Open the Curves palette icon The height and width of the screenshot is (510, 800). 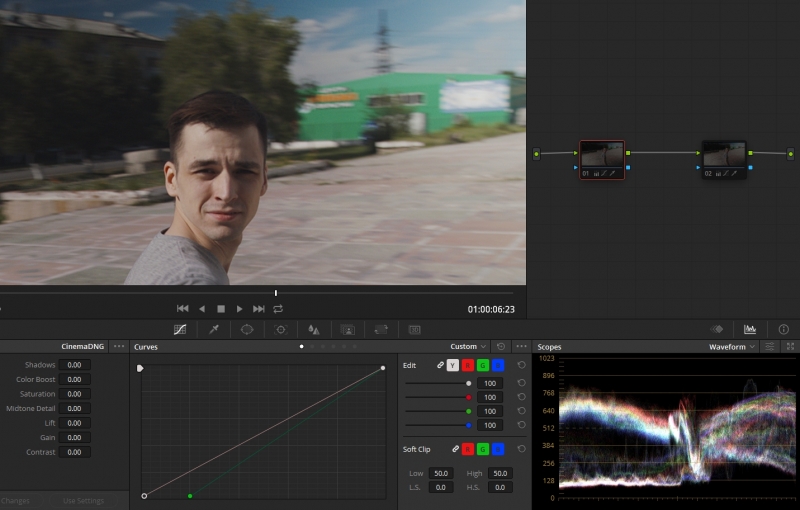[180, 329]
